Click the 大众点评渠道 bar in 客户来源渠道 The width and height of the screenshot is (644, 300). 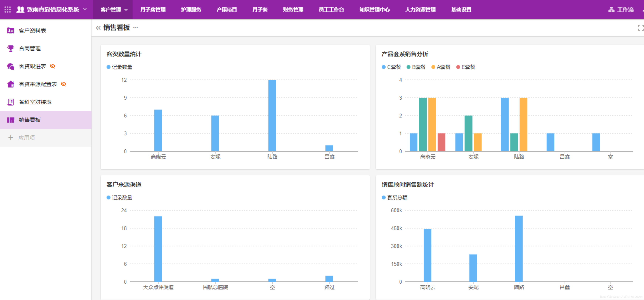point(158,249)
